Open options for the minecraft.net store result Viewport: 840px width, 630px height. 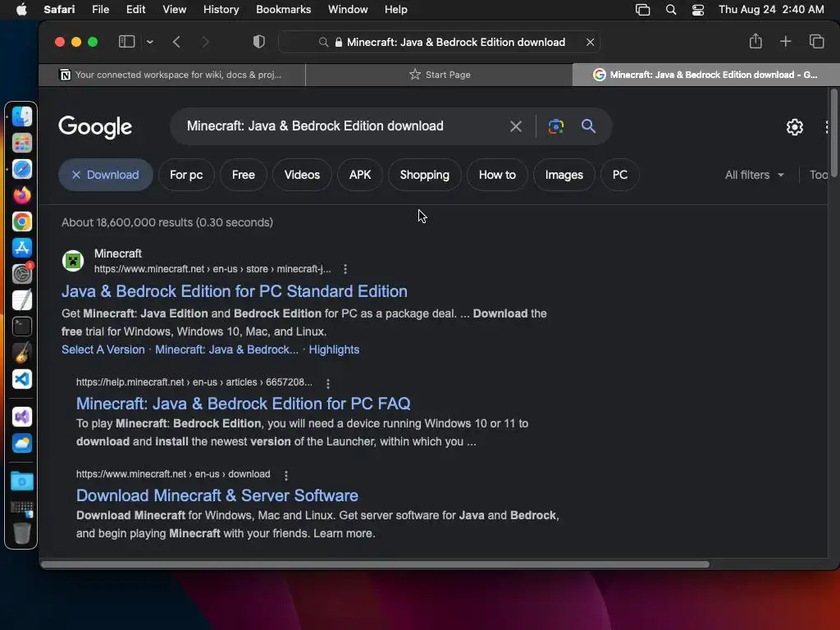pyautogui.click(x=345, y=269)
